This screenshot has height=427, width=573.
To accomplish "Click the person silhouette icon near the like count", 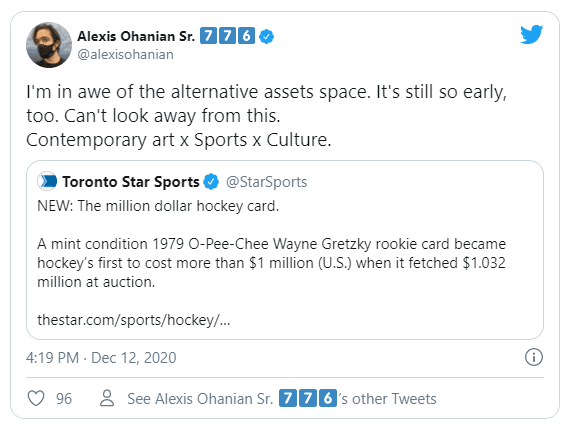I will point(107,398).
